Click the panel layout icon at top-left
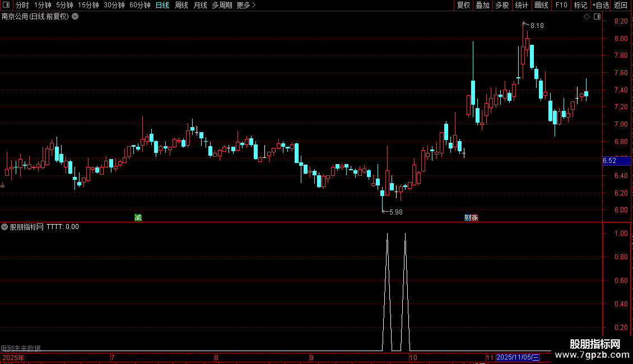The height and width of the screenshot is (364, 633). coord(6,5)
